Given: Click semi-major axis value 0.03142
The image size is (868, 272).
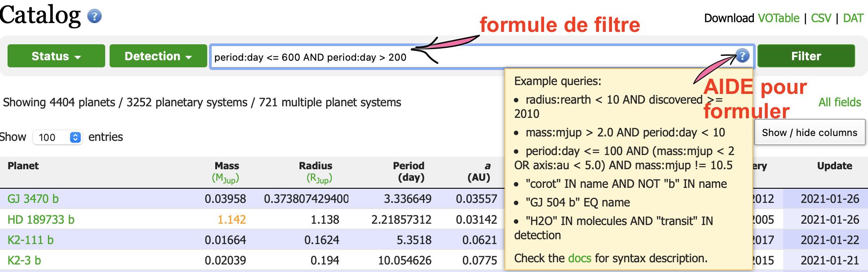Looking at the screenshot, I should coord(477,220).
